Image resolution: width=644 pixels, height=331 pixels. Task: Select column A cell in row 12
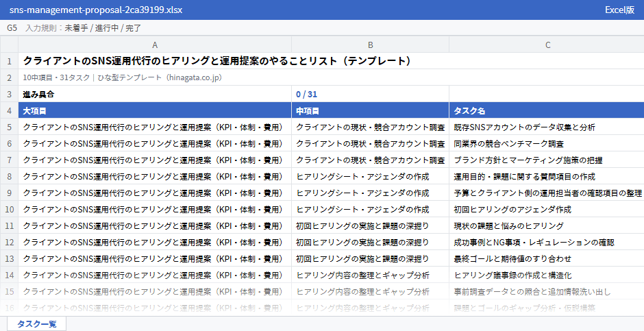click(155, 242)
